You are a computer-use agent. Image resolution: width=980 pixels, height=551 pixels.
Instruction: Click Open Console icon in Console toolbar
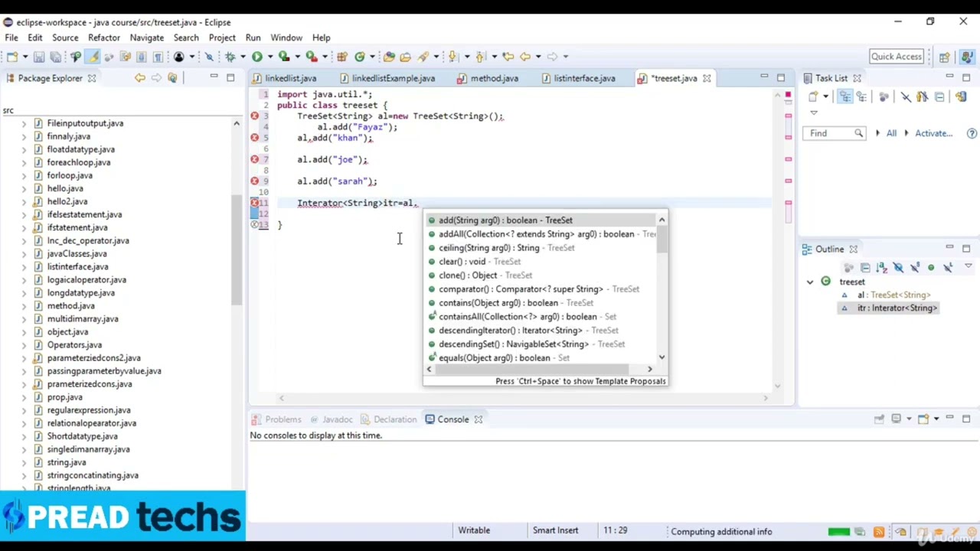pyautogui.click(x=923, y=419)
